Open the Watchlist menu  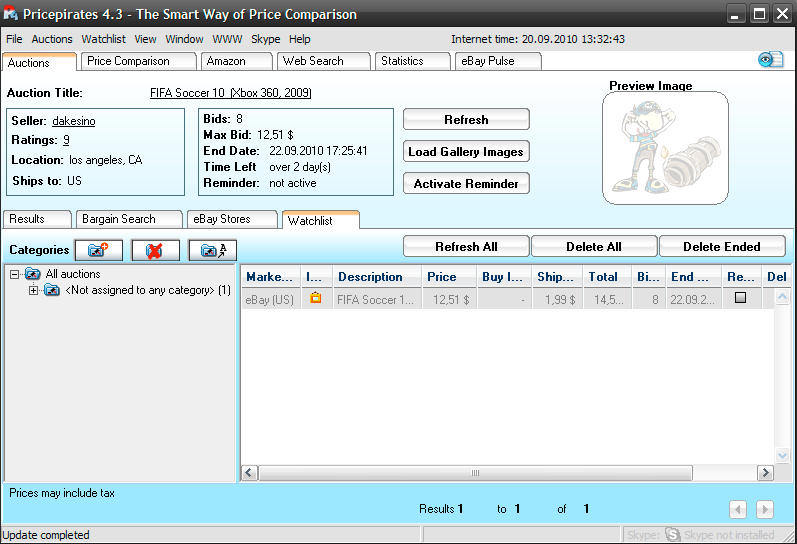coord(103,39)
